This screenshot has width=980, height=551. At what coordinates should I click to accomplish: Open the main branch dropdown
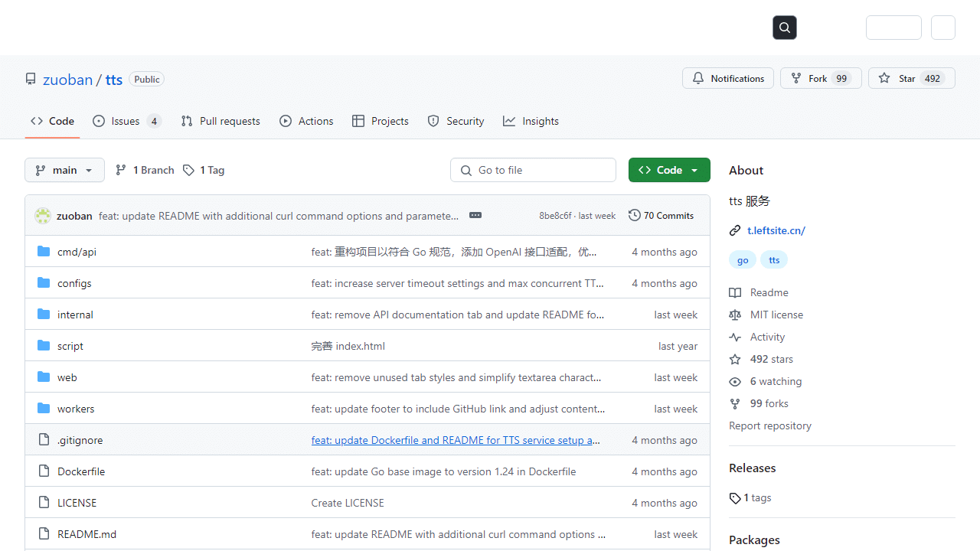(64, 170)
